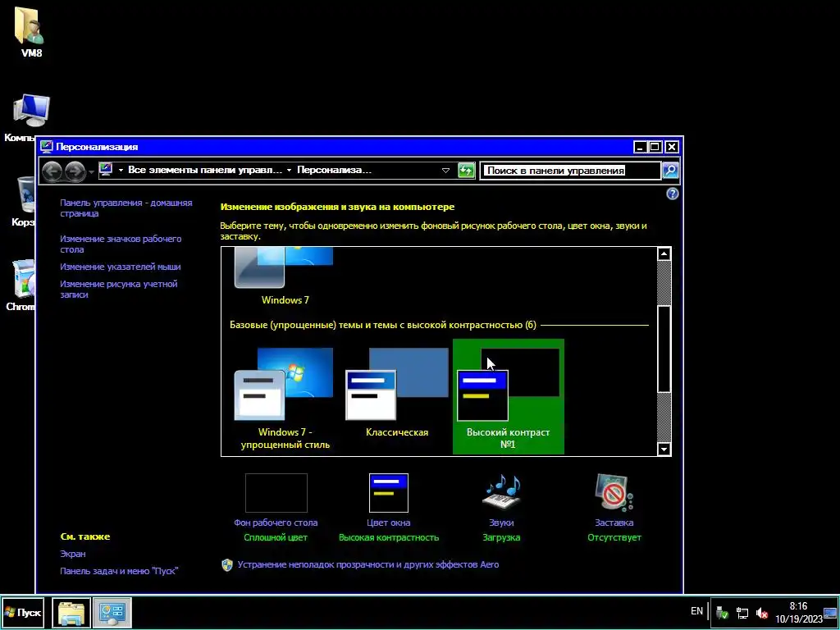
Task: Click the search magnifier icon
Action: pyautogui.click(x=670, y=171)
